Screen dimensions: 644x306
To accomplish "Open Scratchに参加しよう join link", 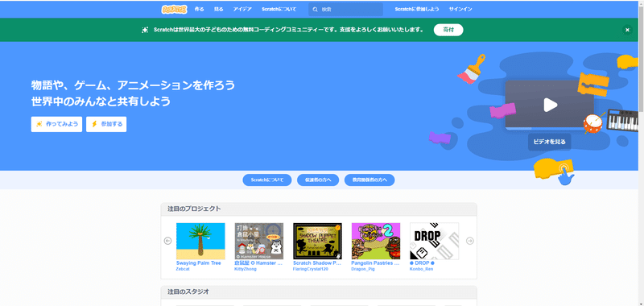I will click(417, 9).
